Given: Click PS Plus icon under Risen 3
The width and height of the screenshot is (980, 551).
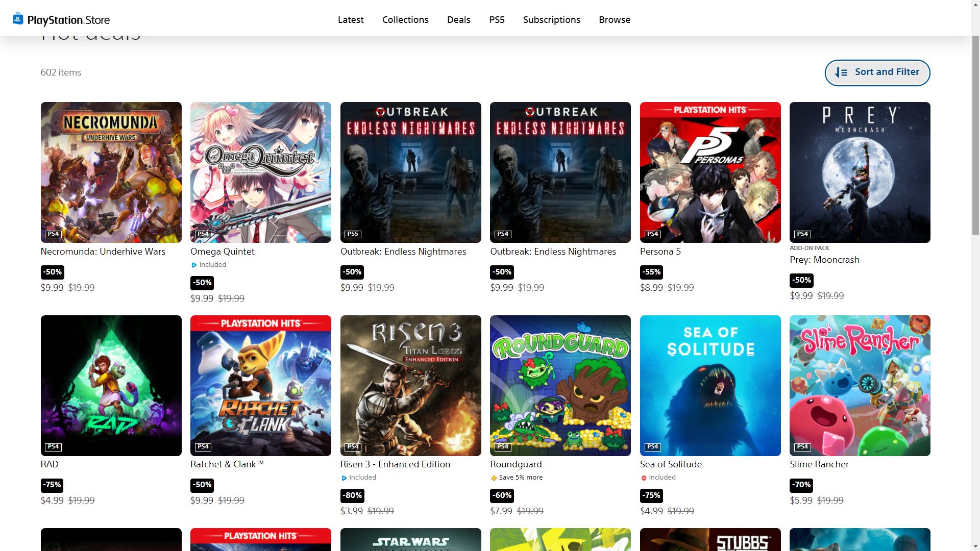Looking at the screenshot, I should click(x=344, y=478).
